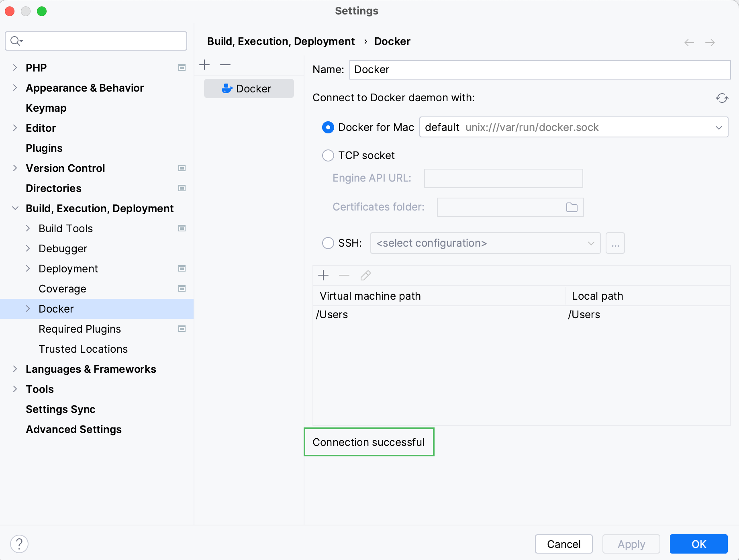Open Trusted Locations settings
Viewport: 739px width, 560px height.
(x=83, y=349)
